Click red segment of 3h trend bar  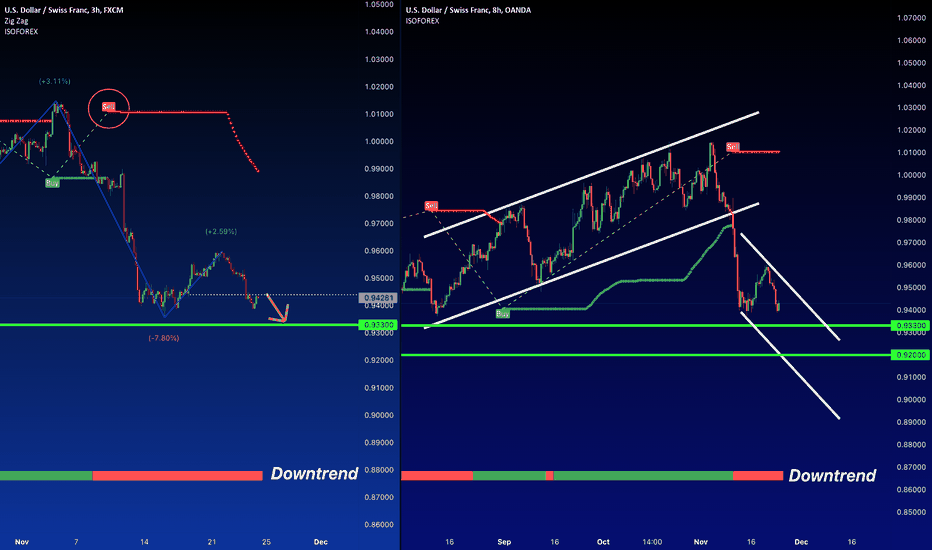178,476
